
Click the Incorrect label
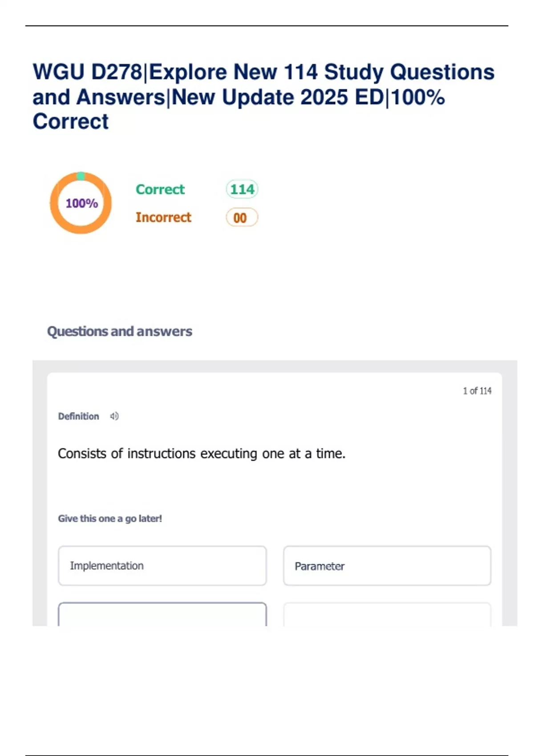[x=163, y=217]
